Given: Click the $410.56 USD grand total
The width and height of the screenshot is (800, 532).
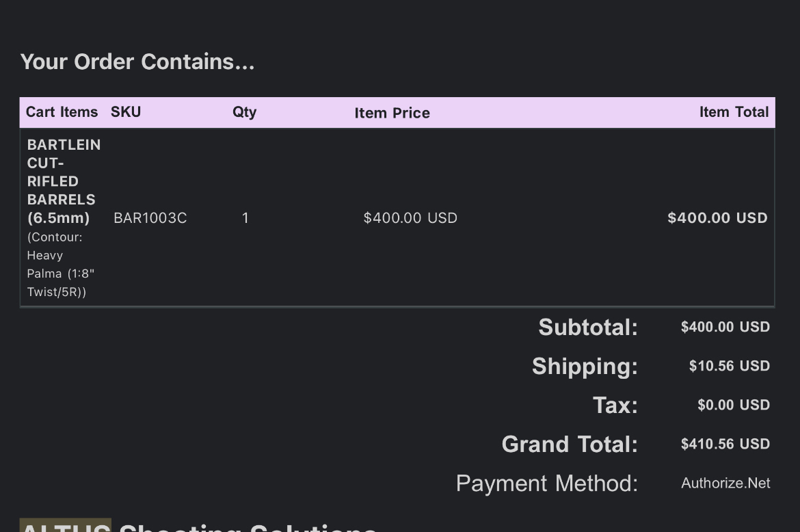Looking at the screenshot, I should click(725, 444).
